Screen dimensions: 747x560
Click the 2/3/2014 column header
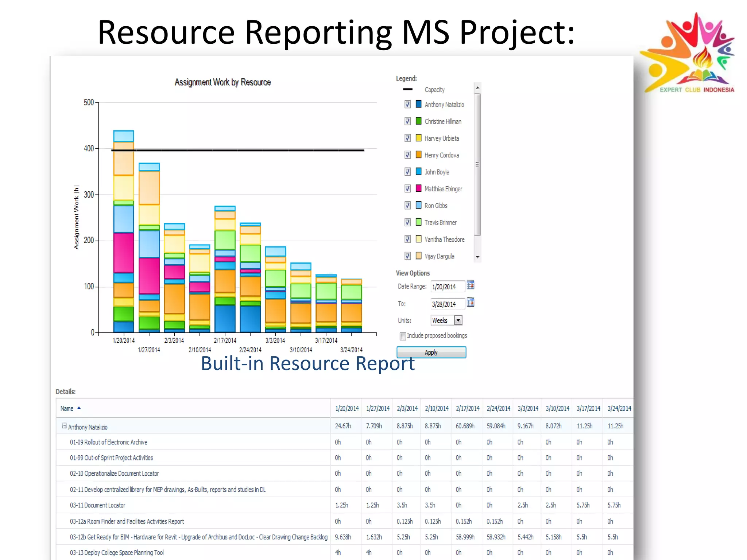[407, 408]
